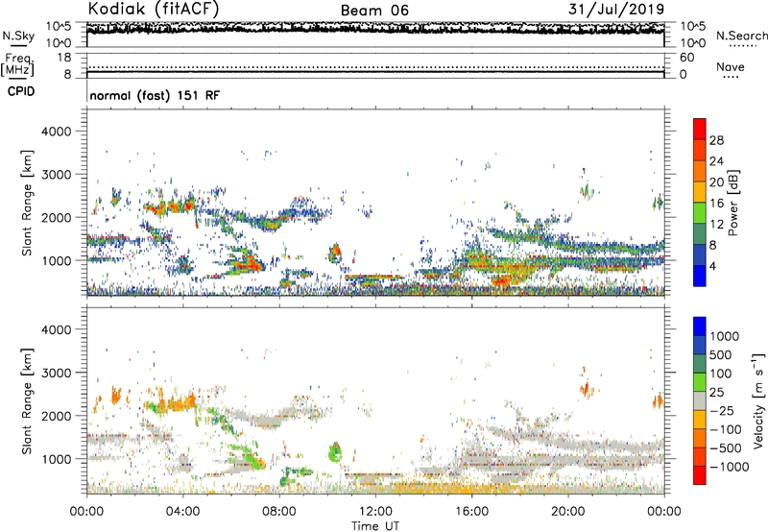Click the Nave legend label
Viewport: 768px width, 532px height.
click(x=731, y=66)
